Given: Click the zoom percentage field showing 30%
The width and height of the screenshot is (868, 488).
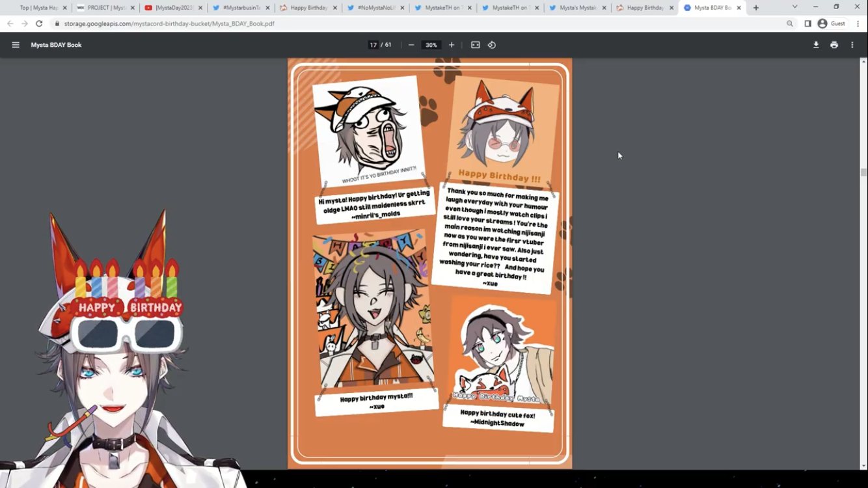Looking at the screenshot, I should 431,45.
